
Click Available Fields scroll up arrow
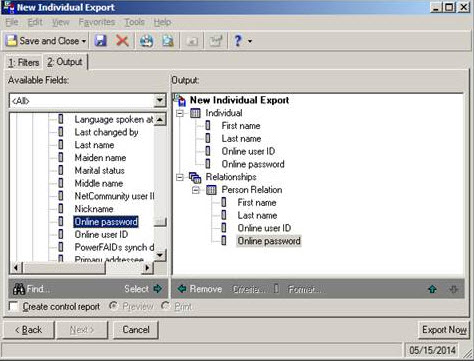[160, 119]
